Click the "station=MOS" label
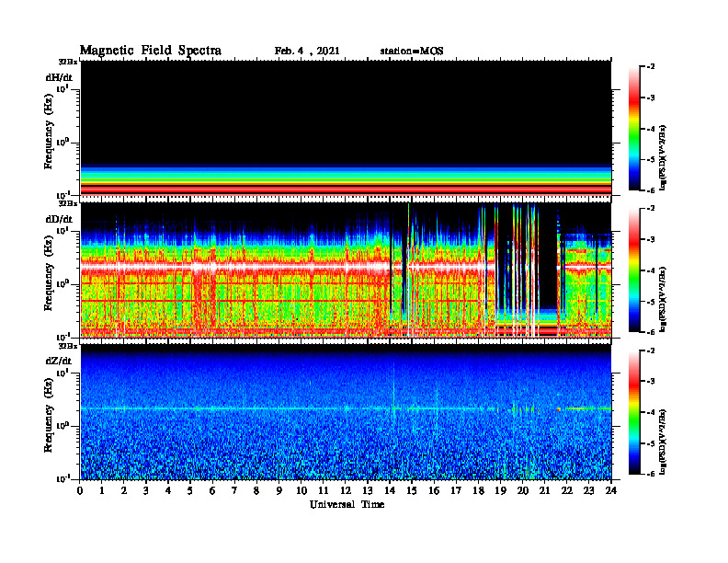The width and height of the screenshot is (728, 563). [x=412, y=52]
